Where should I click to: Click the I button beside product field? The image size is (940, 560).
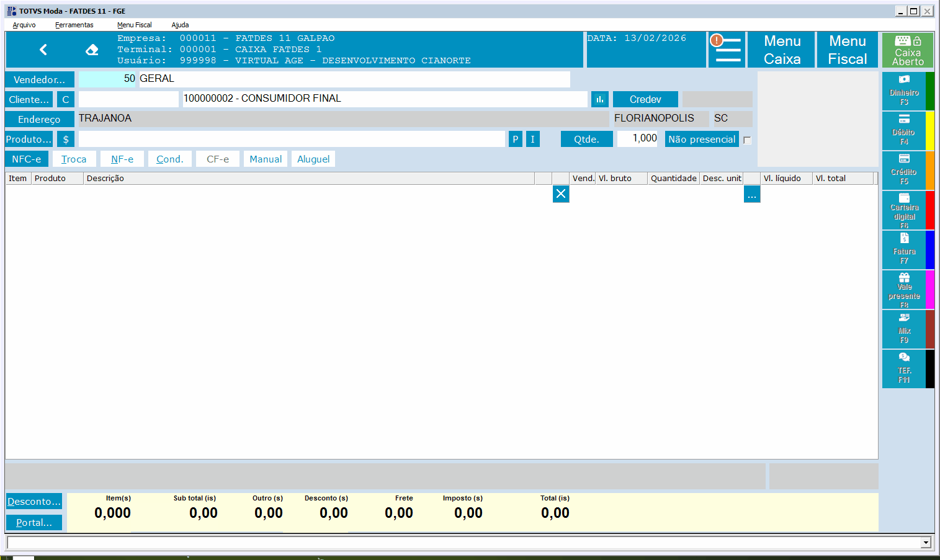pos(532,139)
